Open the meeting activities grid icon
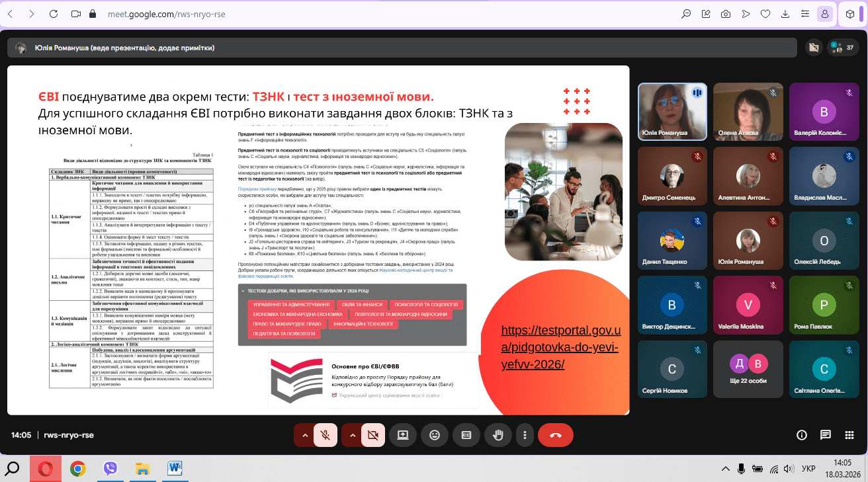Image resolution: width=868 pixels, height=482 pixels. coord(849,435)
